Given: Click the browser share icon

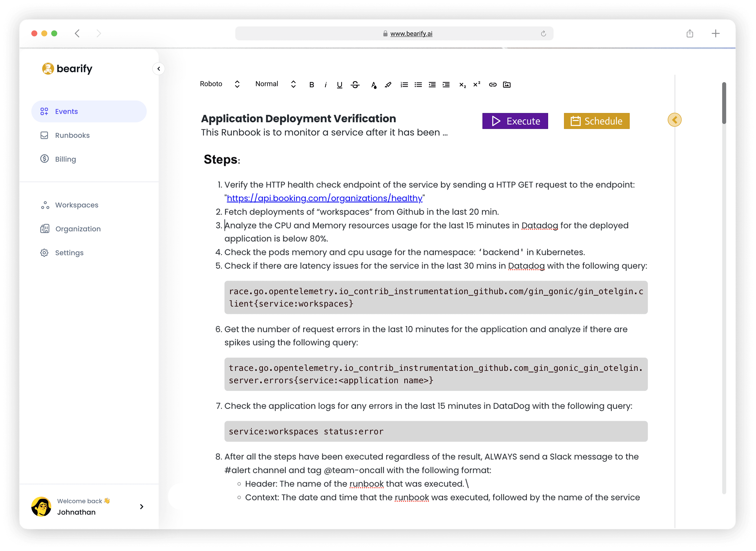Looking at the screenshot, I should (x=690, y=33).
